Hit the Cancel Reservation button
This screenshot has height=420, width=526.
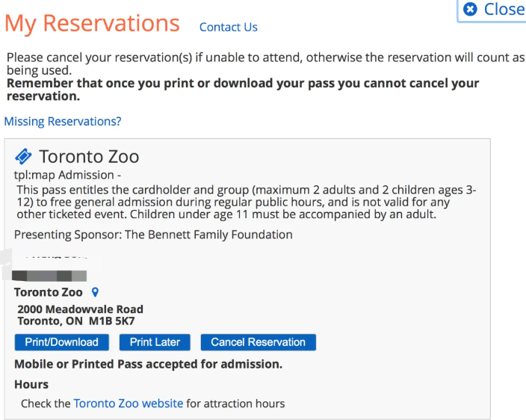click(258, 342)
